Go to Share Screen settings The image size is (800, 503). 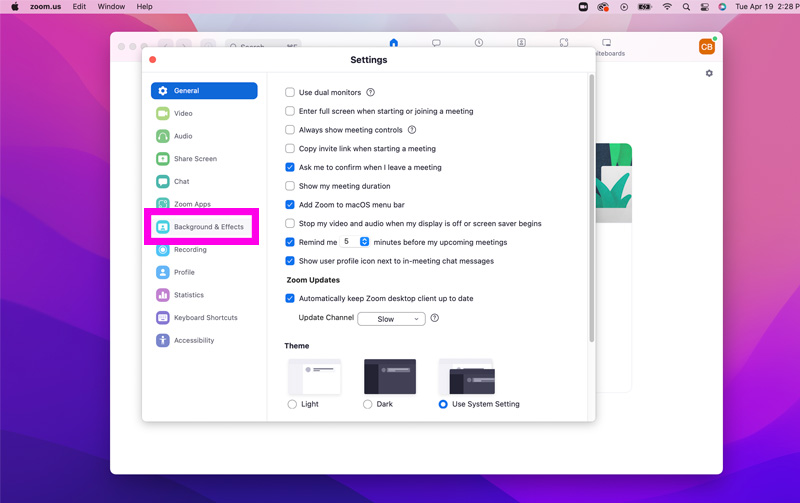[204, 159]
